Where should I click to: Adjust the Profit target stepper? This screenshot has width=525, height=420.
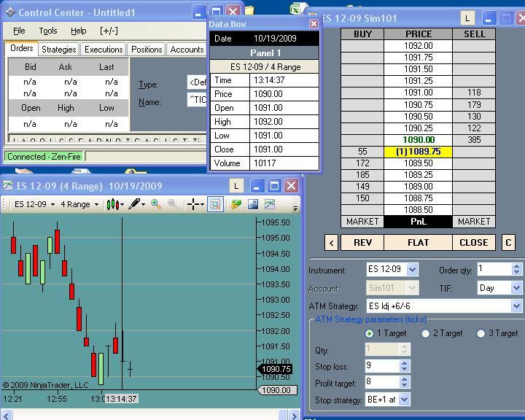tap(405, 382)
